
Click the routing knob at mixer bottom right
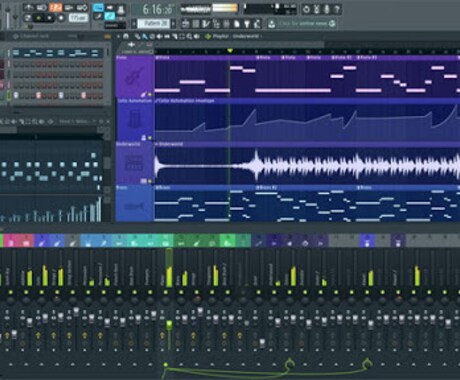click(367, 364)
